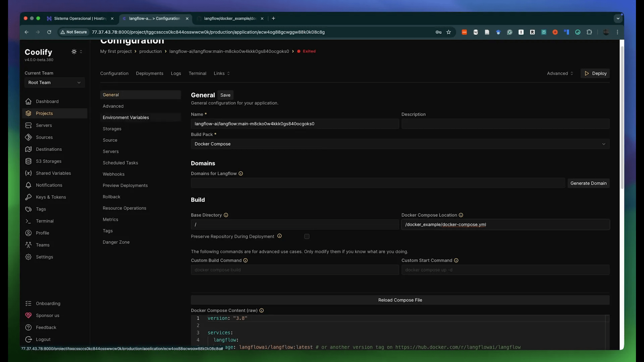Click the Settings gear icon
Viewport: 644px width, 362px height.
(x=29, y=257)
